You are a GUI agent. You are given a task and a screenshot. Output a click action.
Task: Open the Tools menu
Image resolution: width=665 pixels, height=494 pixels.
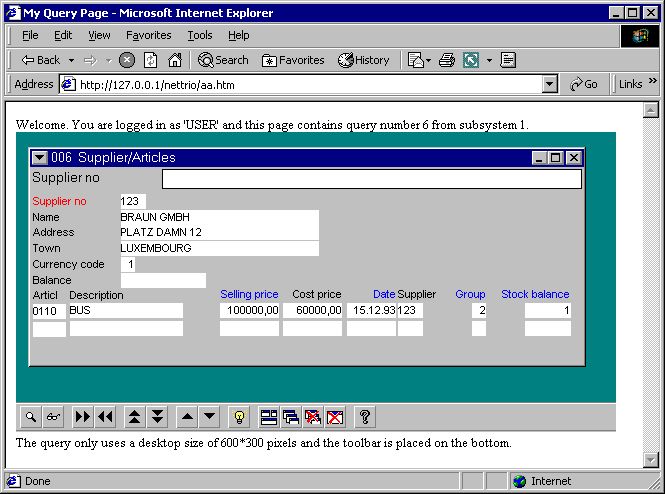pyautogui.click(x=200, y=35)
